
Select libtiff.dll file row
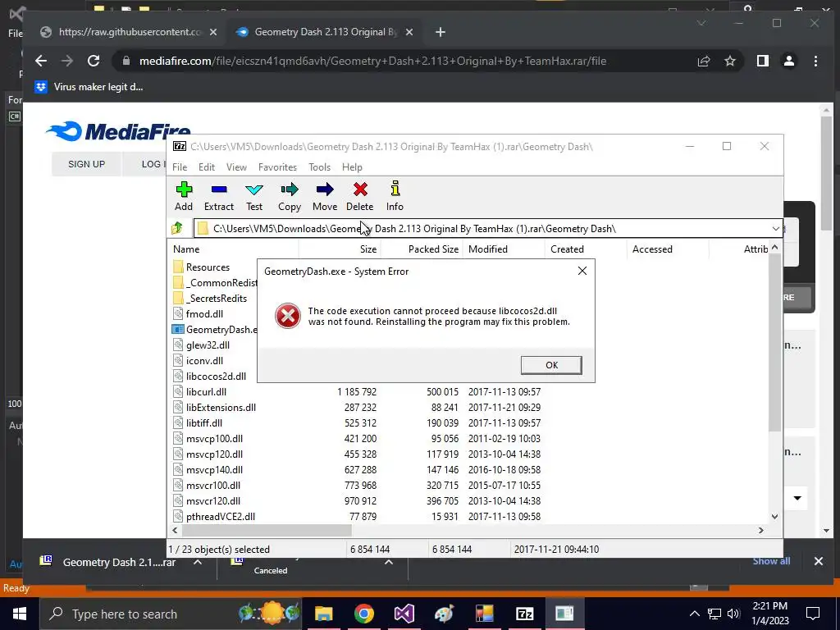tap(356, 422)
